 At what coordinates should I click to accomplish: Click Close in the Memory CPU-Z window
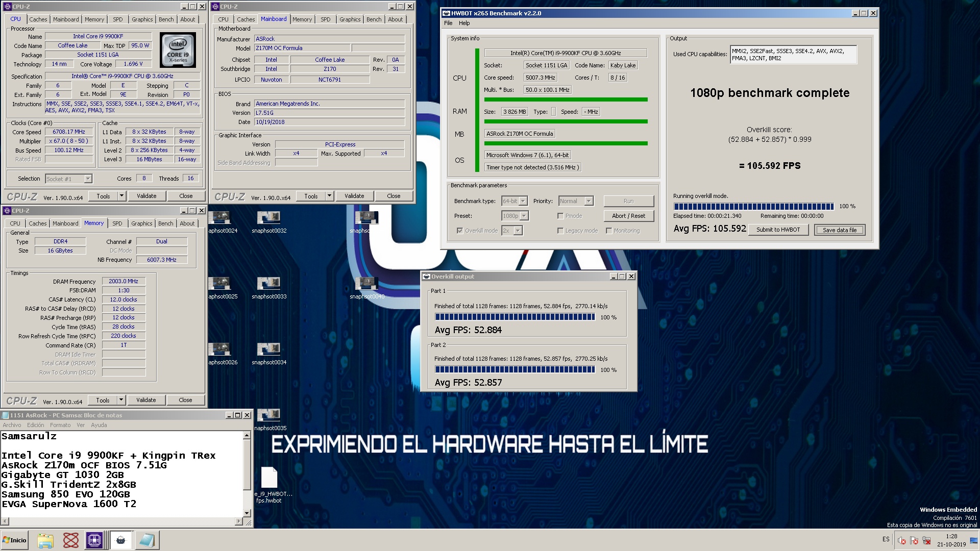point(185,400)
